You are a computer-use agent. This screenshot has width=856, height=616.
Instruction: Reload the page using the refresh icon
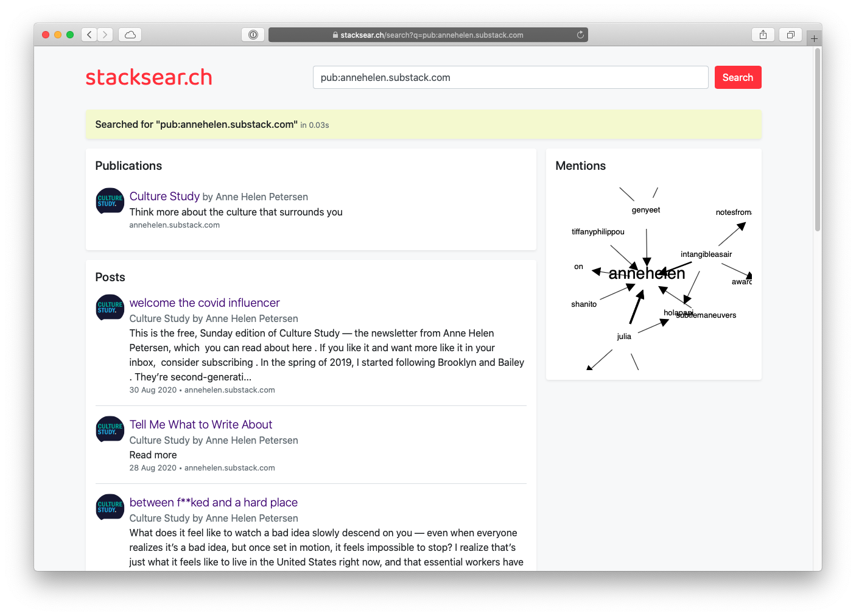[x=580, y=35]
